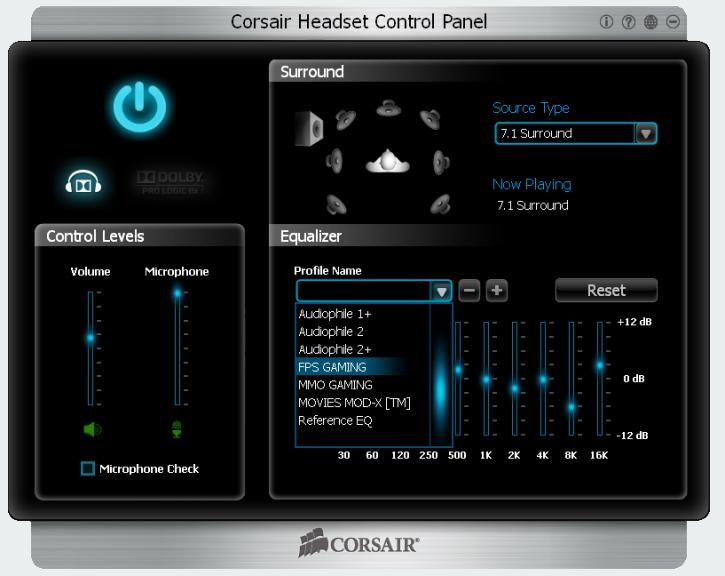Screen dimensions: 725x576
Task: Select MOVIES MOD-X [TM] profile
Action: (x=362, y=403)
